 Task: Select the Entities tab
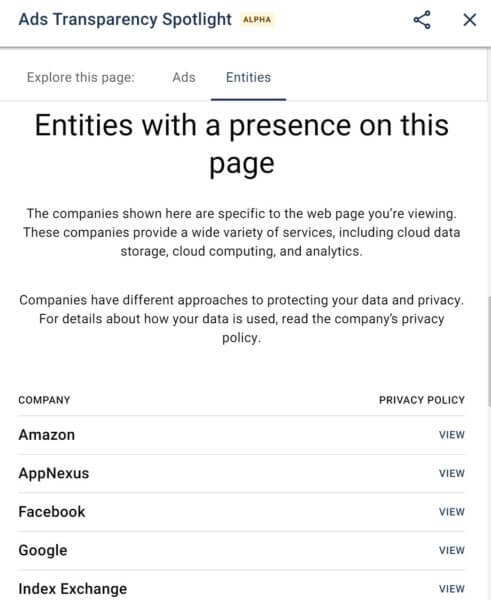pos(248,78)
